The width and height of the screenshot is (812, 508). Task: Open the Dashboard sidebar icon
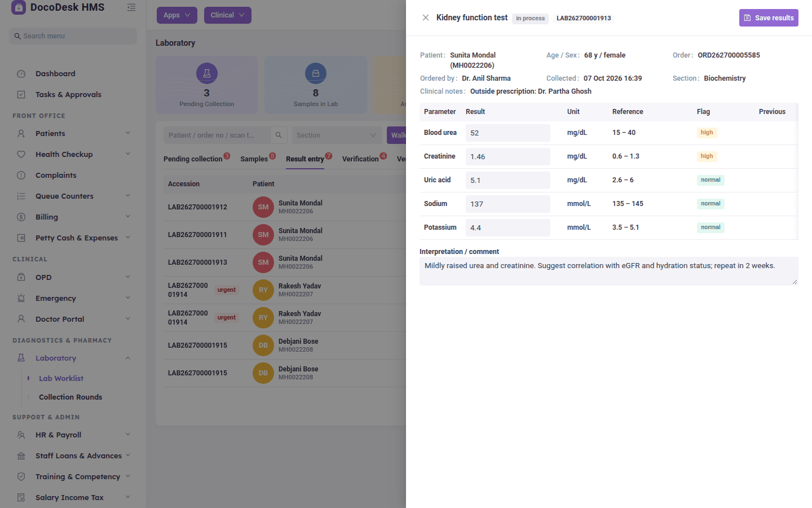coord(21,73)
